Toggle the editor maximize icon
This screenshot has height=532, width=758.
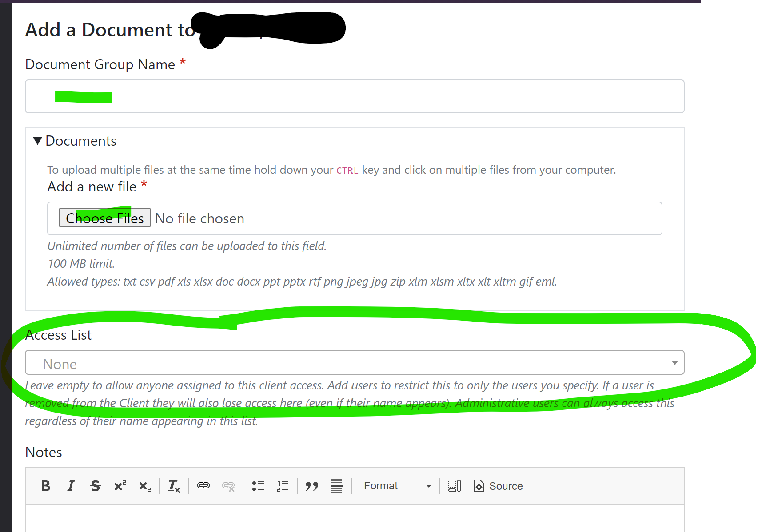click(x=454, y=486)
